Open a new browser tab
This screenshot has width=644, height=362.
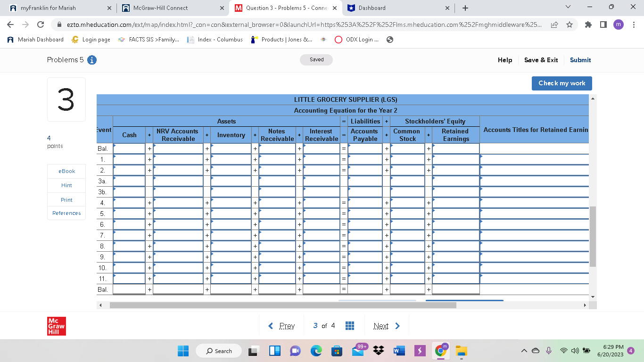(x=465, y=8)
